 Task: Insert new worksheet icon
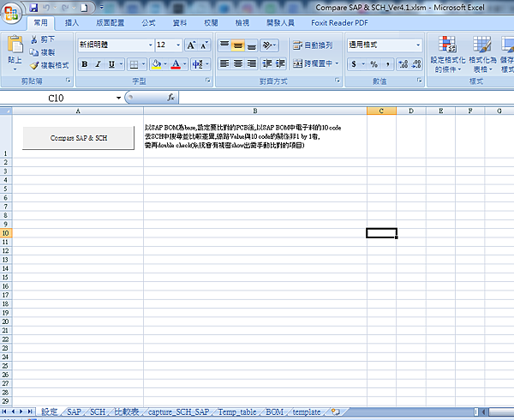click(x=335, y=411)
